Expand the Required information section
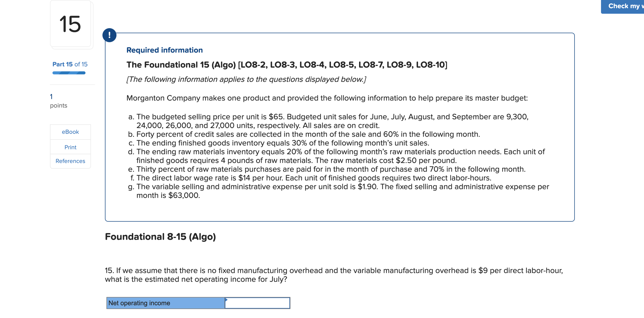 tap(164, 50)
